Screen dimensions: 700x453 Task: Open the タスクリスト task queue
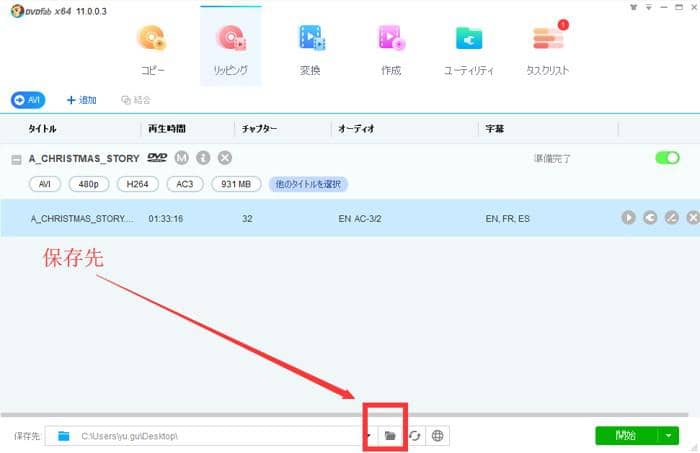pyautogui.click(x=548, y=48)
